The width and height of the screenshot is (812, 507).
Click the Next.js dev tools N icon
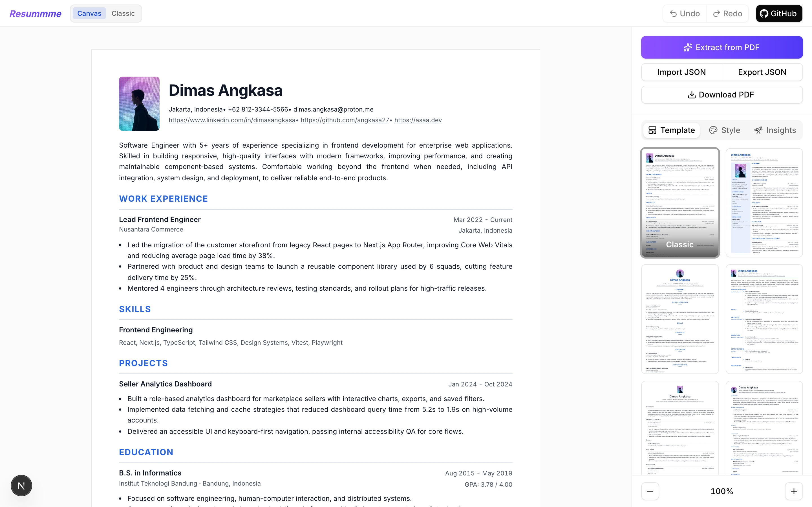point(21,485)
